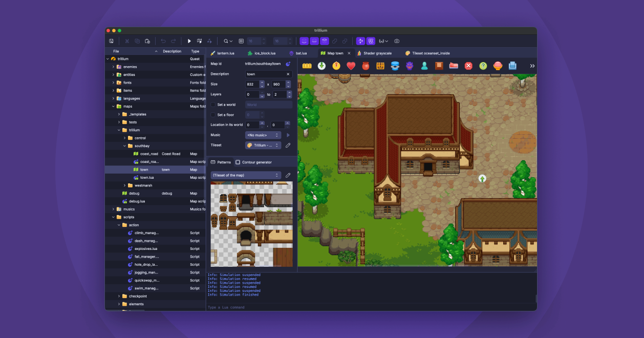Click the Lua command input field

371,307
